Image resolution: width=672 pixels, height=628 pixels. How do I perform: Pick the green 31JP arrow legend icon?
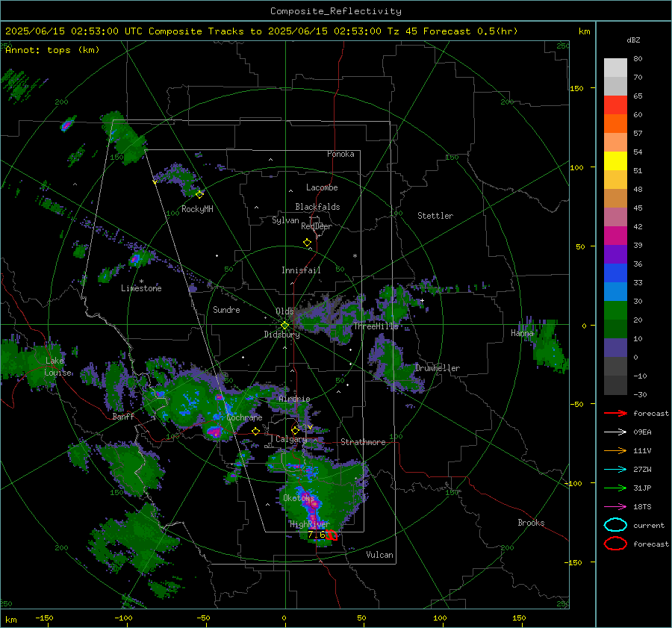click(x=615, y=488)
